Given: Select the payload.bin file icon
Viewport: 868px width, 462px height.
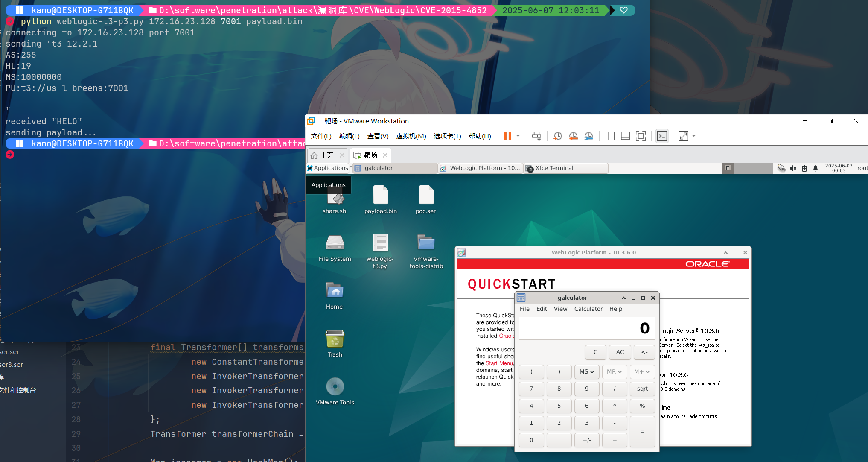Looking at the screenshot, I should (x=381, y=200).
